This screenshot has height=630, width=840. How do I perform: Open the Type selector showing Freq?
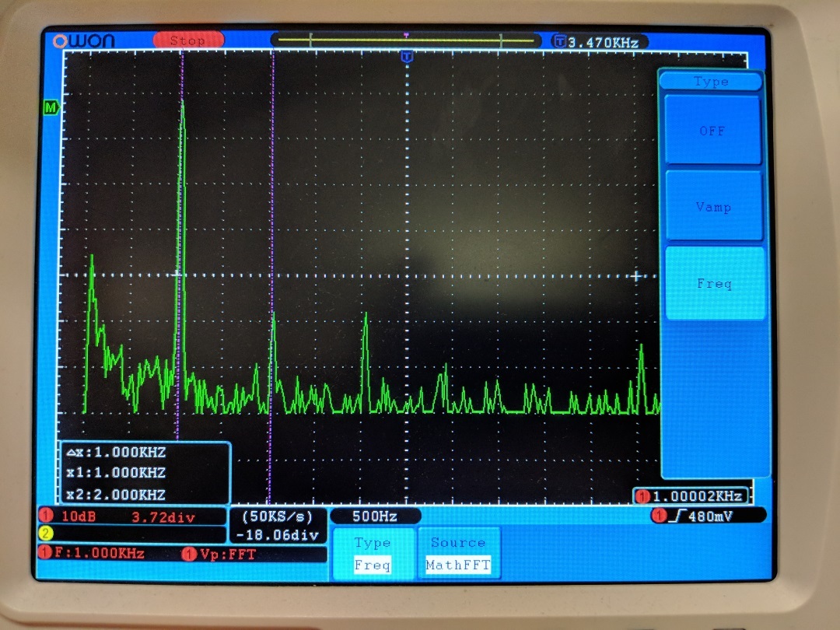(x=373, y=552)
